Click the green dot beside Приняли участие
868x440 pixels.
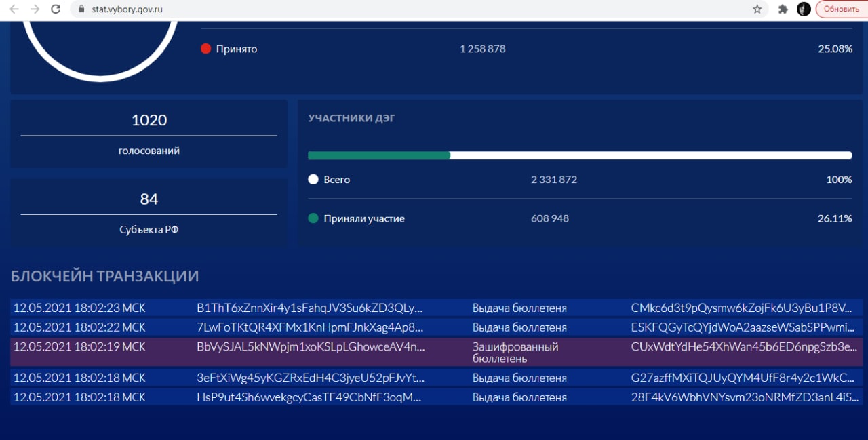[313, 218]
